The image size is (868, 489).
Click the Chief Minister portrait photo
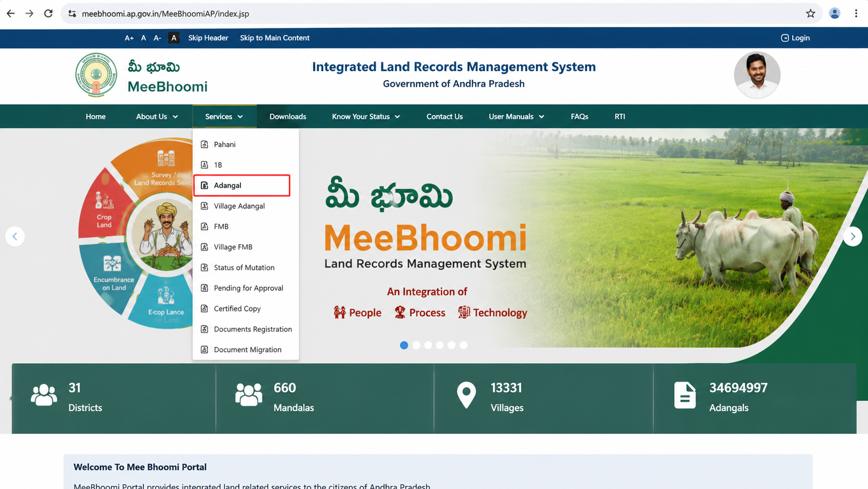(x=757, y=75)
